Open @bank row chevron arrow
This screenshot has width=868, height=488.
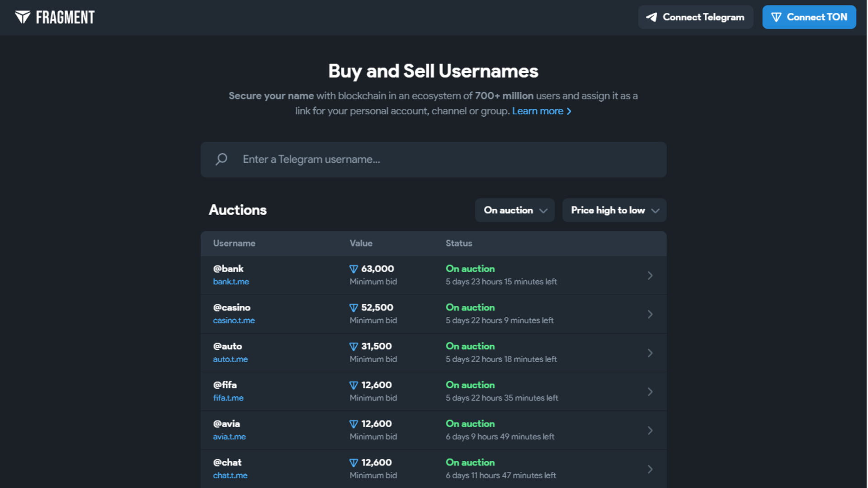pos(650,275)
